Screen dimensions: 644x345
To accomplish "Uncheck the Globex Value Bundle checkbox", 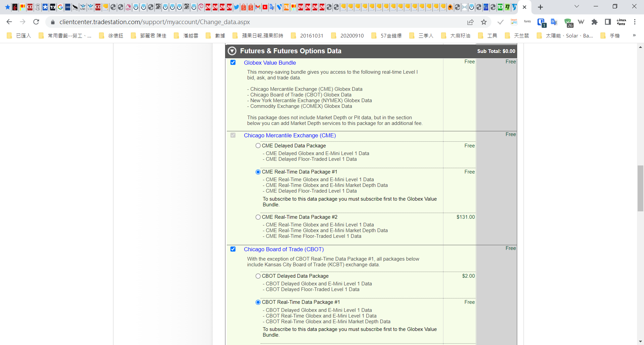I will point(233,63).
